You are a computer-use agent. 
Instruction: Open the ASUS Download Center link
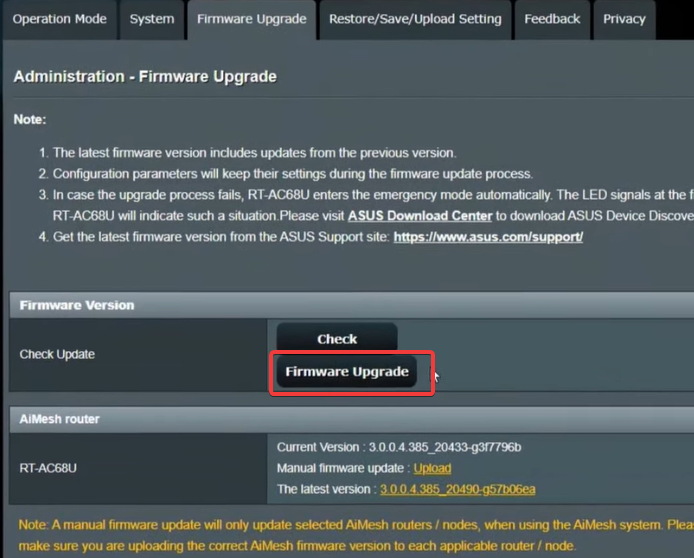(420, 216)
